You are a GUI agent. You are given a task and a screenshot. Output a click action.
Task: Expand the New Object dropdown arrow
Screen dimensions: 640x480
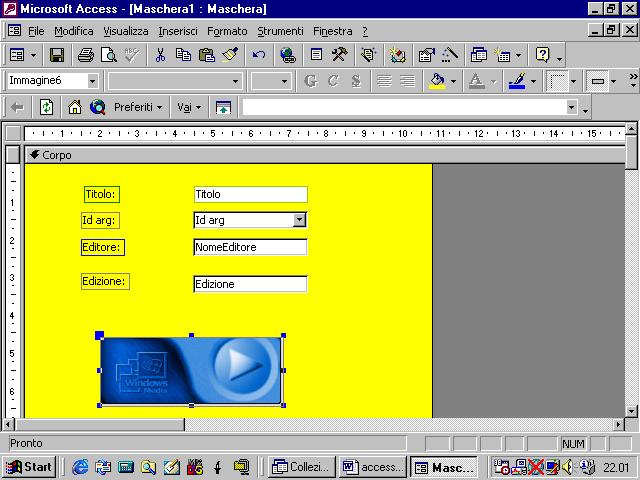[518, 55]
